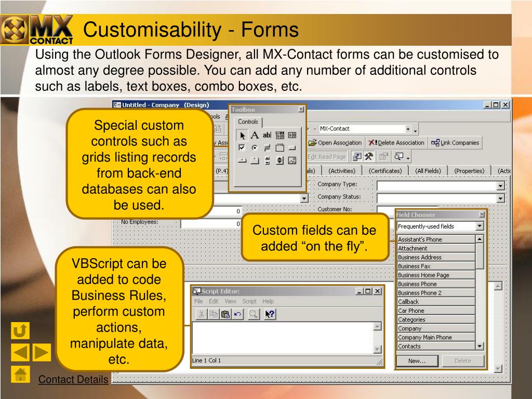Open Frequently-used fields dropdown in Field Chooser

click(x=480, y=226)
